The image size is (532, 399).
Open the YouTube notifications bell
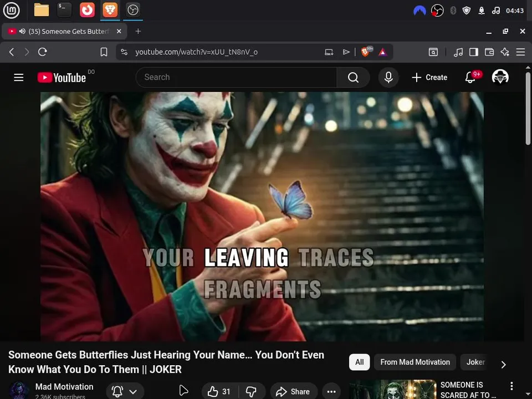[x=470, y=78]
